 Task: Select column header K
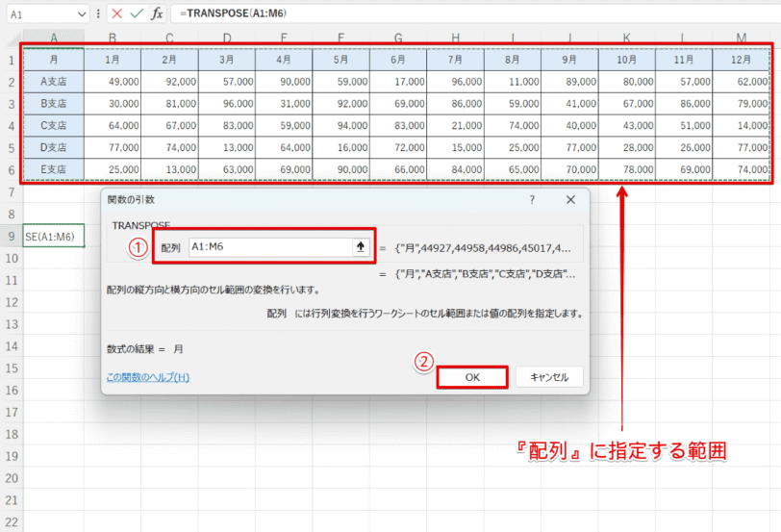pos(626,38)
